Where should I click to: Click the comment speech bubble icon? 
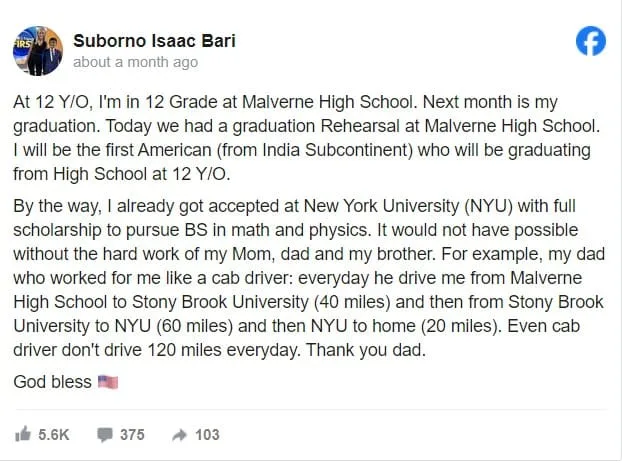click(x=104, y=434)
